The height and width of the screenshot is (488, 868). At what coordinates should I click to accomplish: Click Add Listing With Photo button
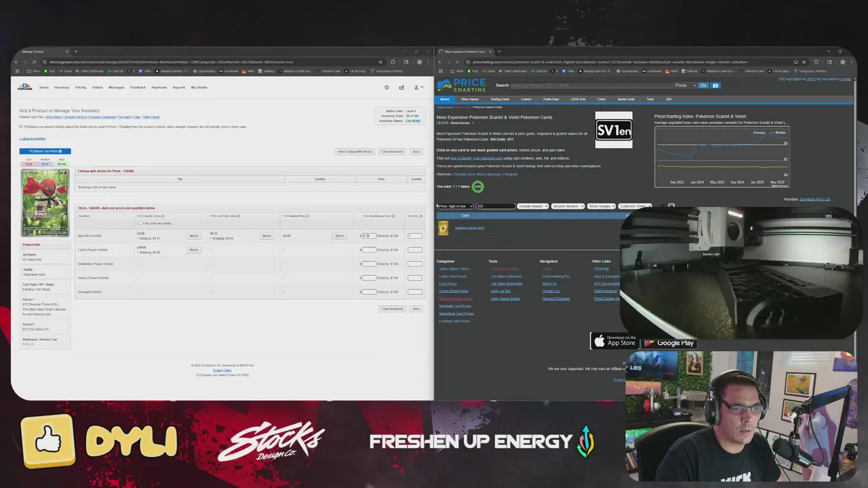(355, 152)
